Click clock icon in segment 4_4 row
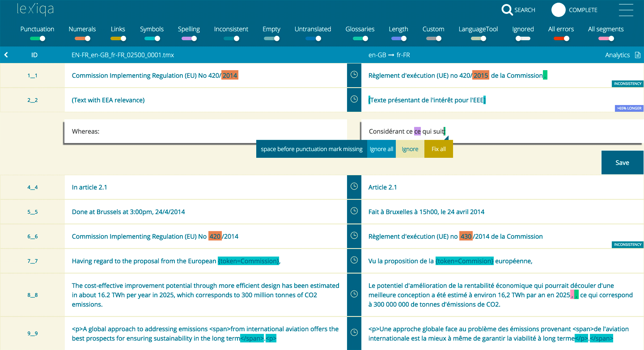644x350 pixels. click(x=354, y=187)
